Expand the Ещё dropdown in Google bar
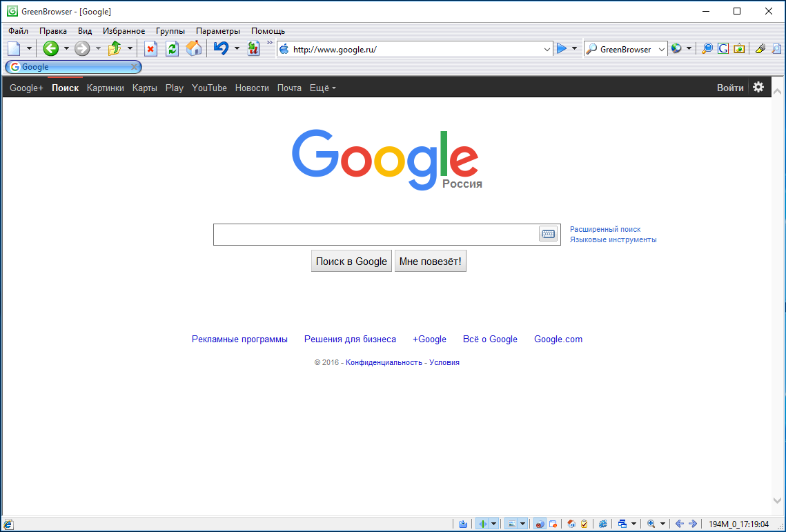The height and width of the screenshot is (532, 786). (322, 88)
